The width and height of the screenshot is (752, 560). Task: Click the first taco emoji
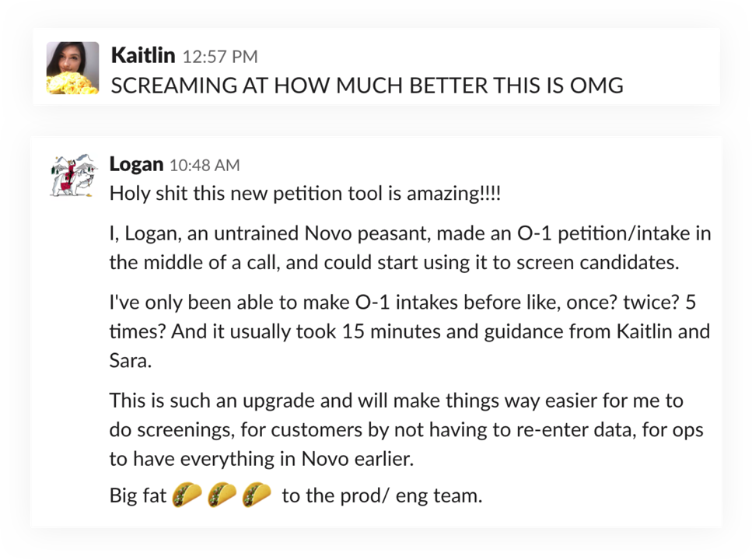pyautogui.click(x=187, y=495)
